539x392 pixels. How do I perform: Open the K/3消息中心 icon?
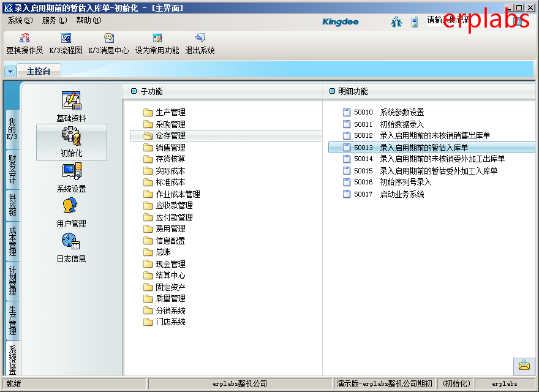point(108,38)
